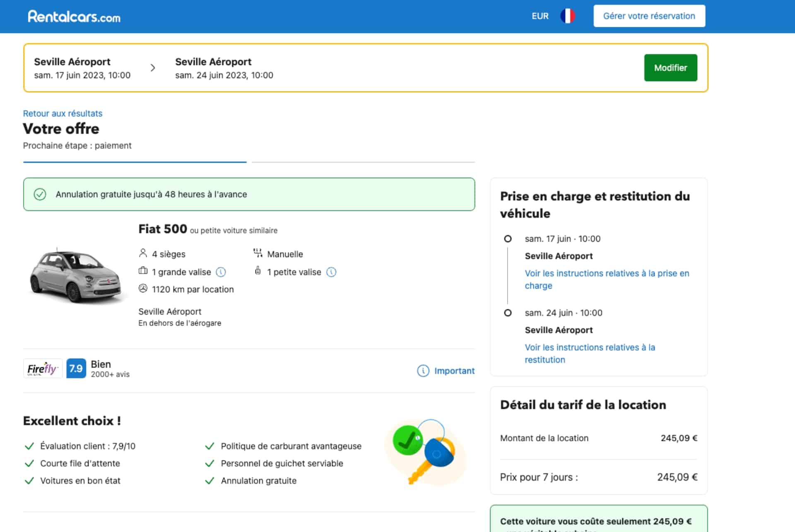Click checkmark beside Annulation gratuite
Screen dimensions: 795x532
pyautogui.click(x=210, y=481)
